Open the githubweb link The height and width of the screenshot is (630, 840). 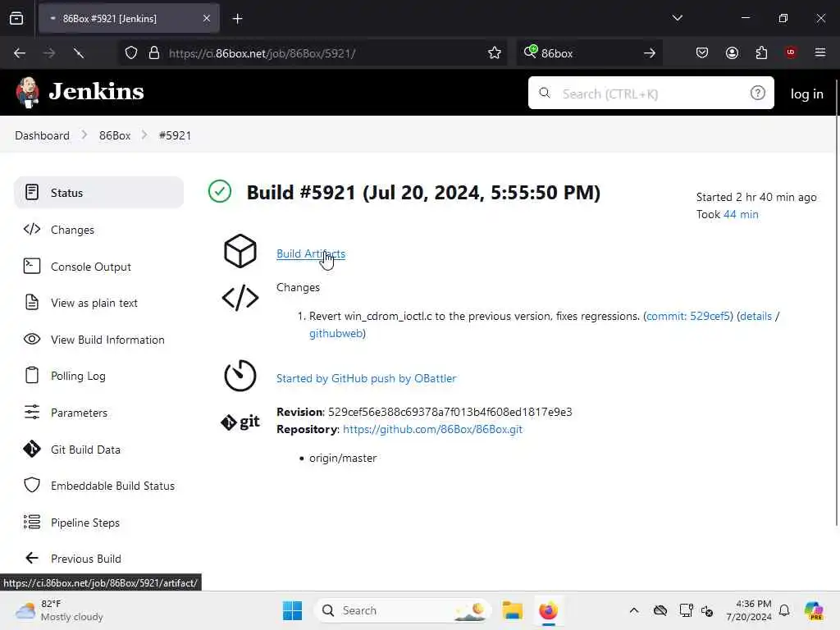click(x=336, y=333)
